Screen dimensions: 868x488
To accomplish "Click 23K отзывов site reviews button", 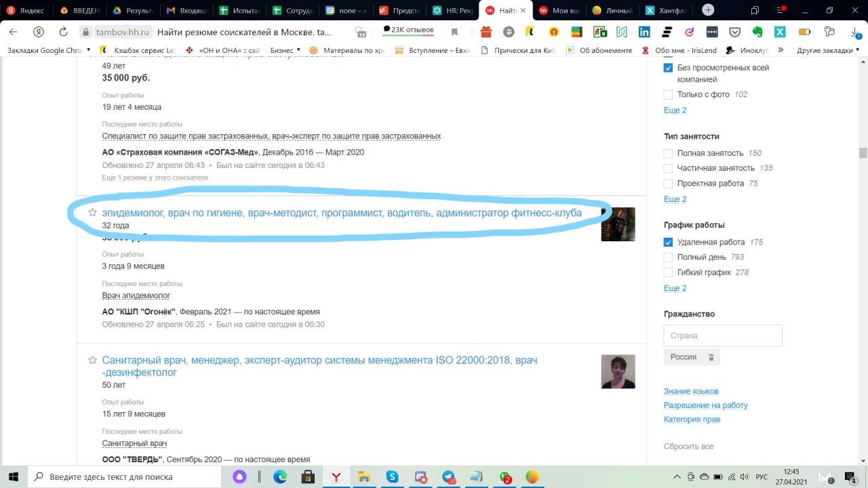I will click(x=409, y=30).
